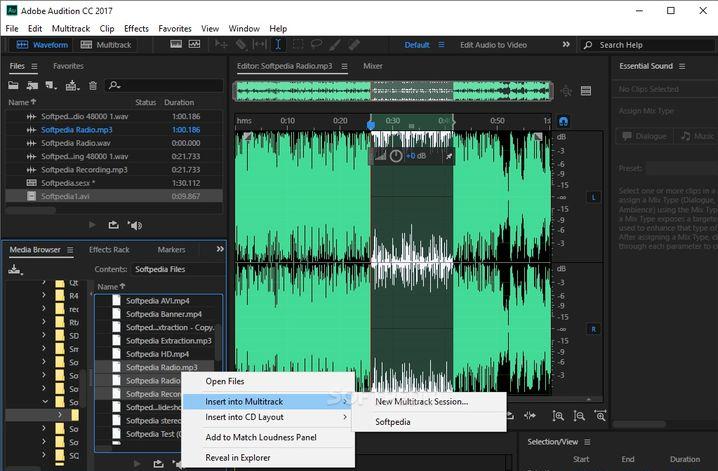Viewport: 718px width, 471px height.
Task: Open the Effects menu in the menu bar
Action: click(136, 29)
